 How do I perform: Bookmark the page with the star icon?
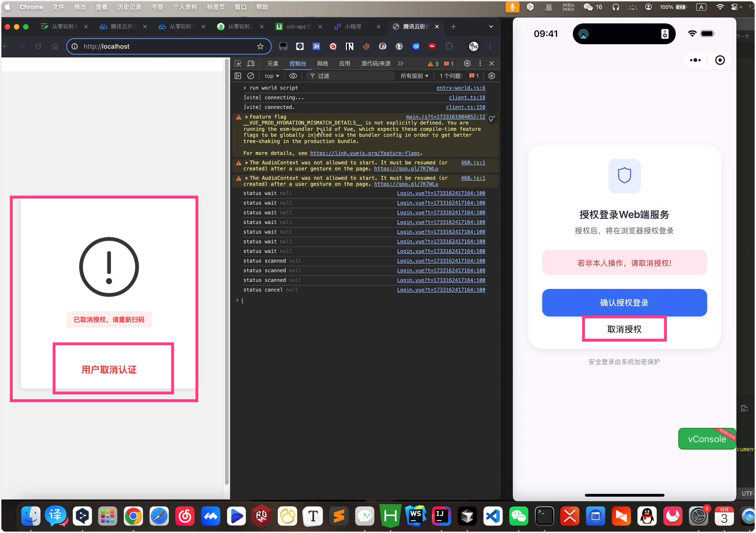[260, 46]
